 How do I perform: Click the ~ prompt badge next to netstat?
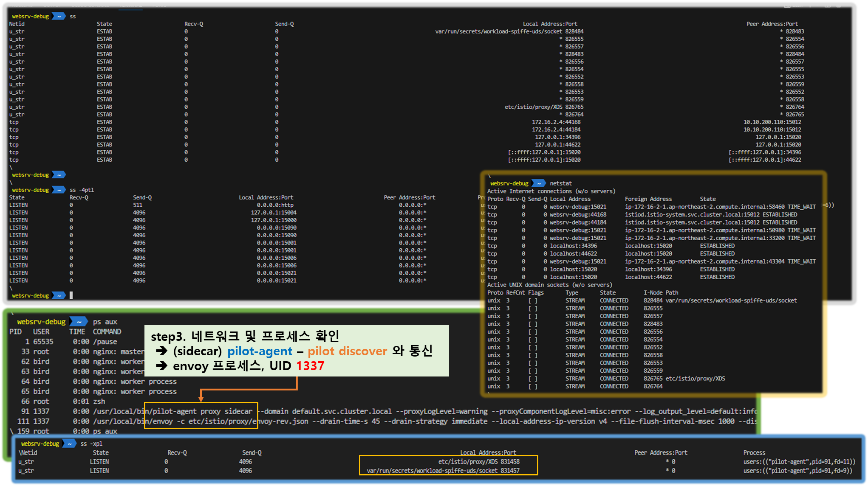[x=538, y=183]
